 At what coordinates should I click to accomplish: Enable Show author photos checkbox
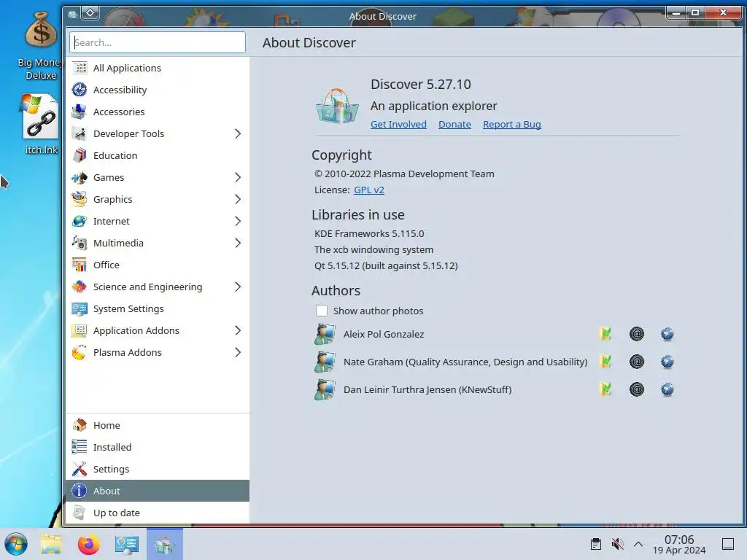pos(322,311)
